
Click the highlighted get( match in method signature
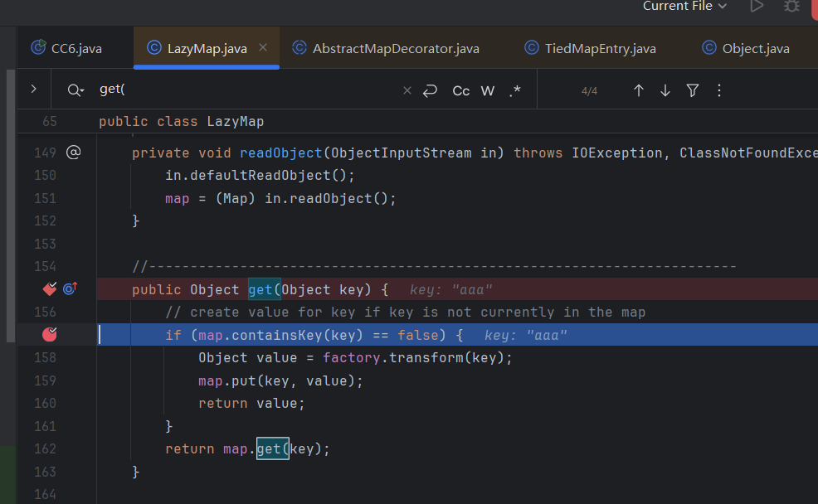point(265,289)
